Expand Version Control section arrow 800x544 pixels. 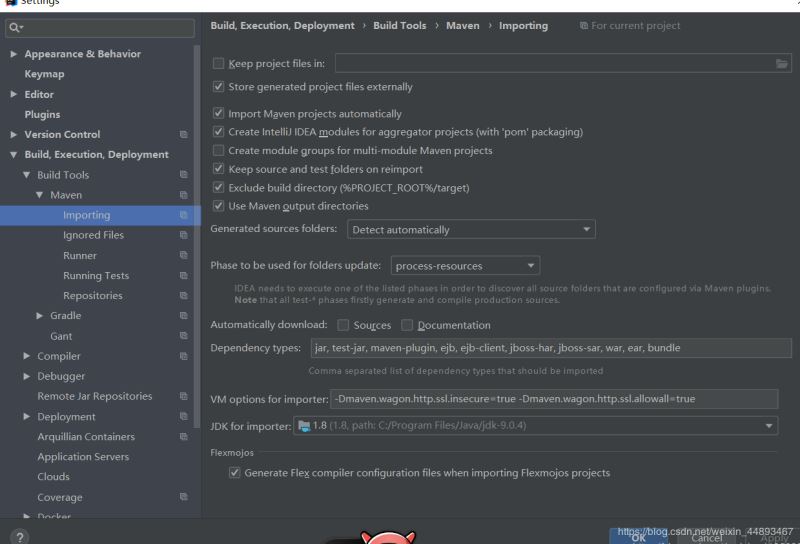(x=14, y=135)
